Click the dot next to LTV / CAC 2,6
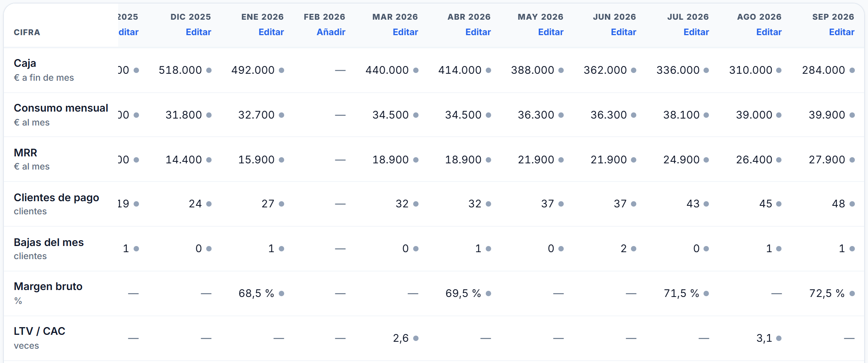This screenshot has width=868, height=363. point(416,338)
